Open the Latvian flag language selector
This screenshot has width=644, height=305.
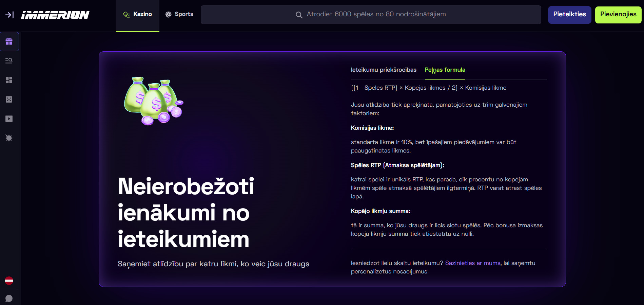[x=9, y=281]
